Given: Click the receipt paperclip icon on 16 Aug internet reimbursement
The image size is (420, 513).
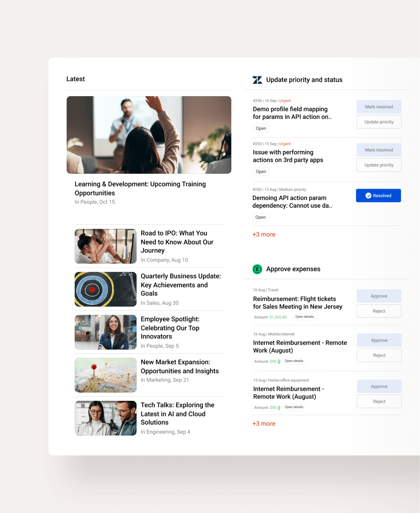Looking at the screenshot, I should point(279,361).
